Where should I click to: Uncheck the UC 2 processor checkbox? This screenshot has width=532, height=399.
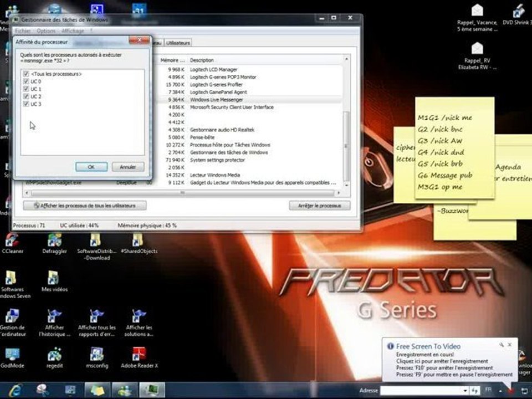(26, 96)
